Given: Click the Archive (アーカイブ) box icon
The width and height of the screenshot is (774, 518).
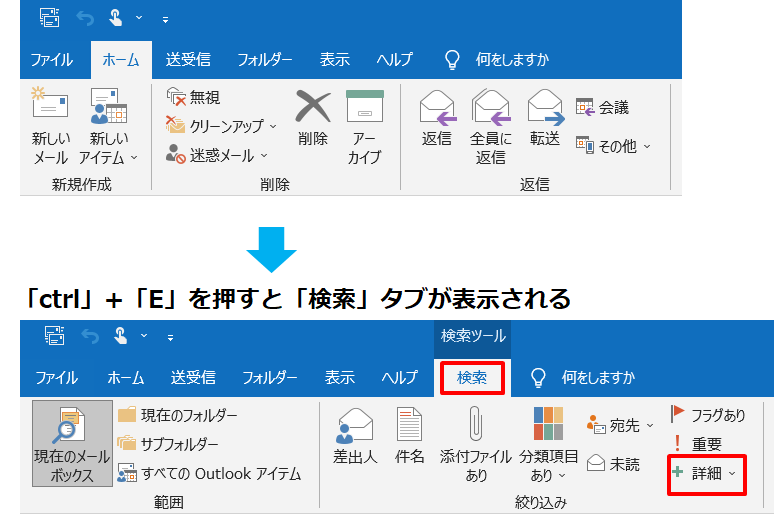Looking at the screenshot, I should (x=365, y=106).
